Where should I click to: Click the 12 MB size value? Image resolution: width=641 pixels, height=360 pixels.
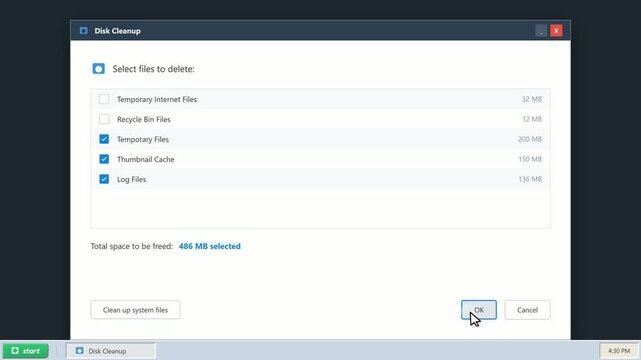coord(532,119)
